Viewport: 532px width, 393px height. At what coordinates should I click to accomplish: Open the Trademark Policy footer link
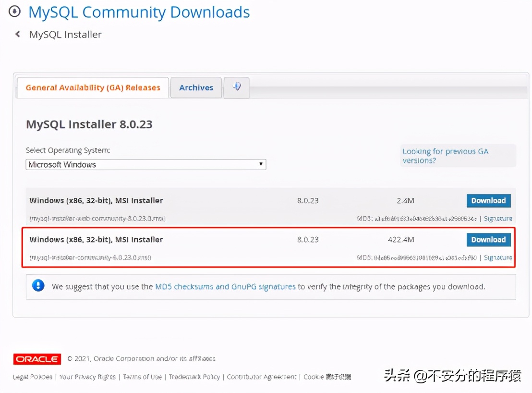[194, 377]
